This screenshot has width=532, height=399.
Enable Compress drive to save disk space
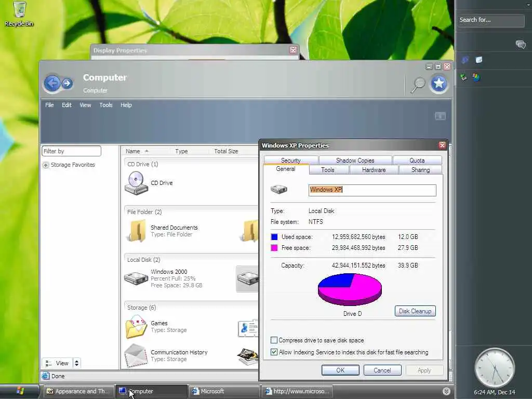[x=274, y=340]
